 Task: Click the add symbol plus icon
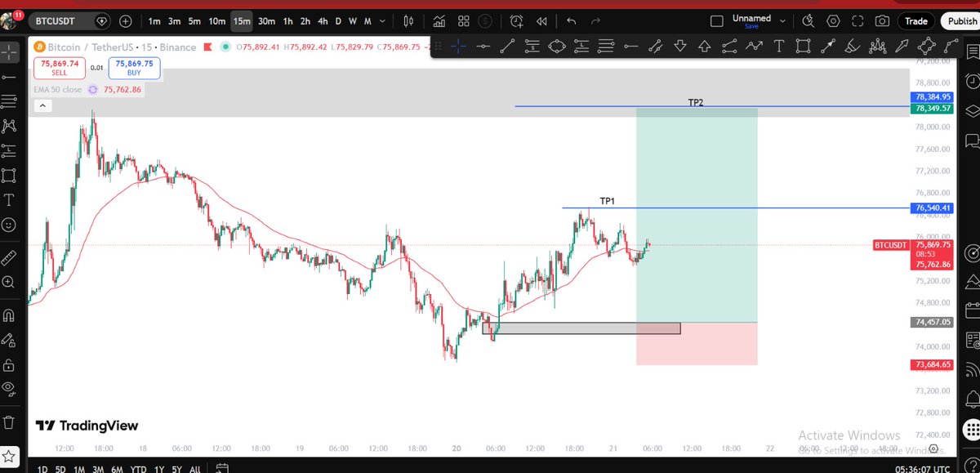coord(125,21)
